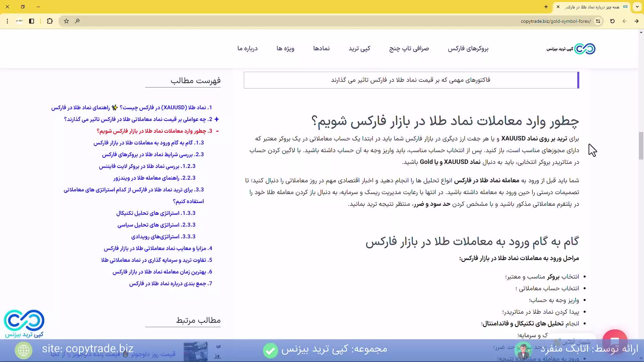The height and width of the screenshot is (362, 644).
Task: Click the bookmark/star icon in address bar
Action: coord(66,21)
